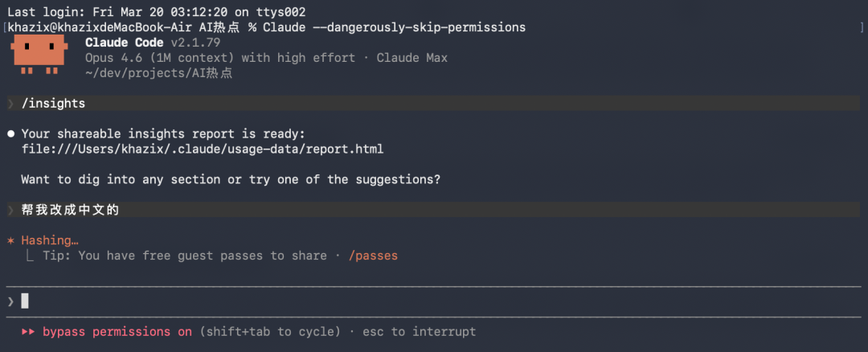Click the orange /passes command link
This screenshot has height=352, width=868.
pos(373,256)
